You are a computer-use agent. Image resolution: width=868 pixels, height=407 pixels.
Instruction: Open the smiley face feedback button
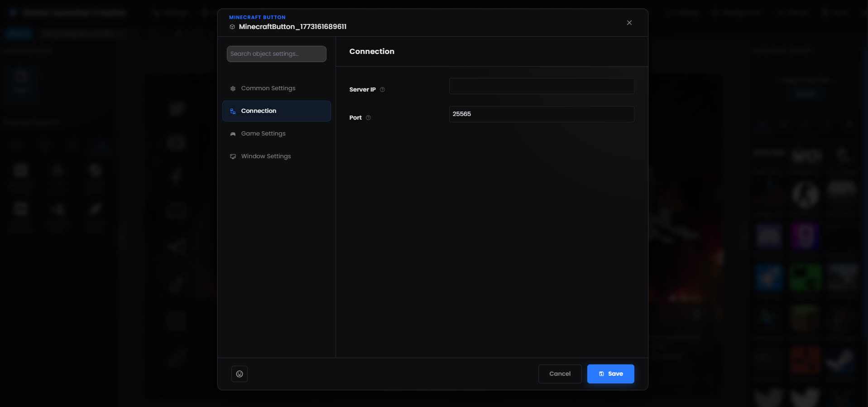click(x=240, y=374)
